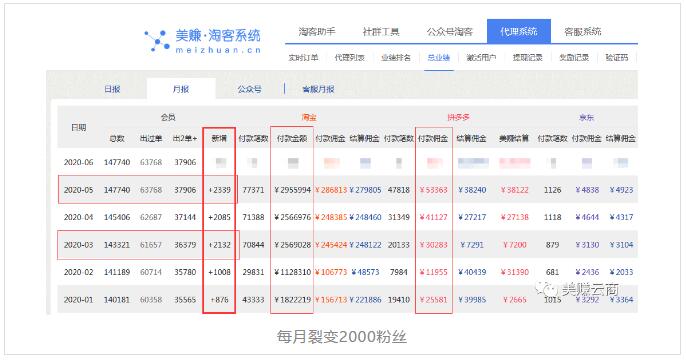The width and height of the screenshot is (686, 360).
Task: Click the ¥1128310 payment amount
Action: click(292, 272)
